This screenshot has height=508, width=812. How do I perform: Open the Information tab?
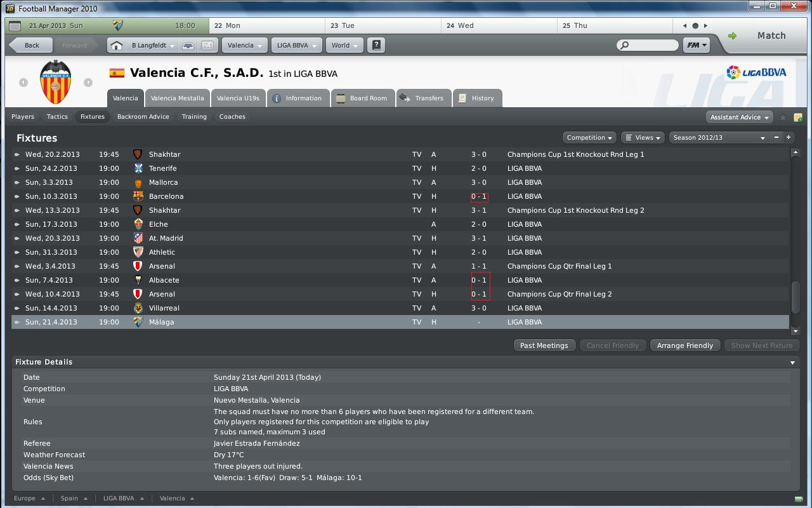[298, 98]
